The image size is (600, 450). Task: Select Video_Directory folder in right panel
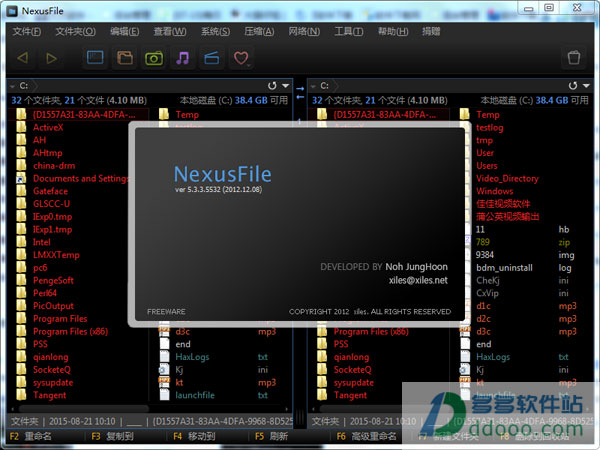(x=507, y=178)
